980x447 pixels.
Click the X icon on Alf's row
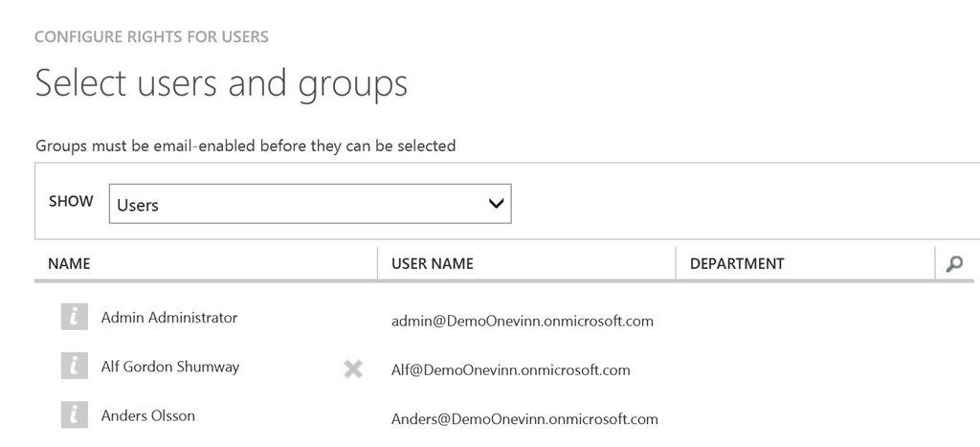click(x=353, y=369)
